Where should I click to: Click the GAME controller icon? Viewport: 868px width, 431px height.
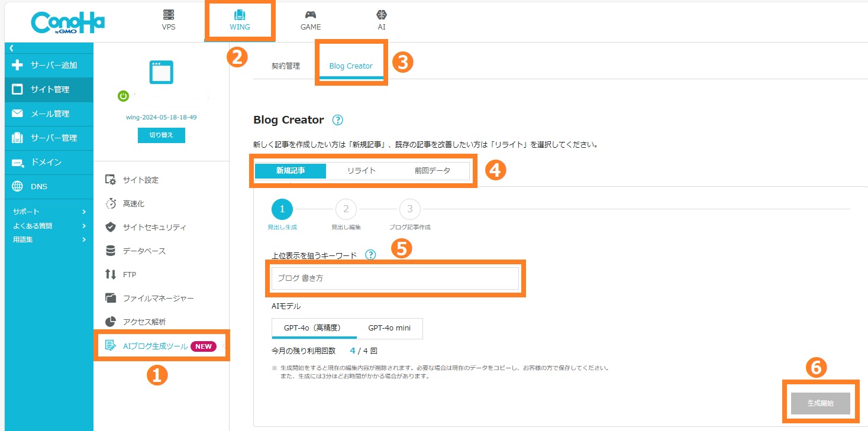311,14
